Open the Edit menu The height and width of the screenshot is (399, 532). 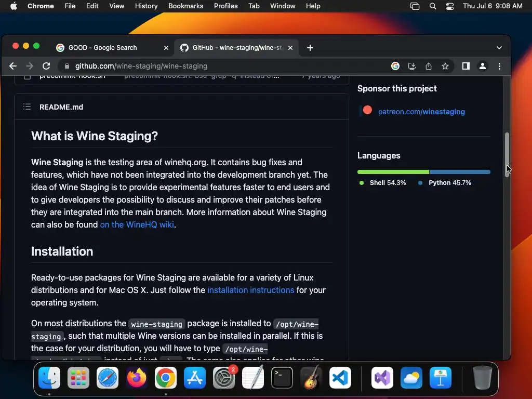[92, 6]
